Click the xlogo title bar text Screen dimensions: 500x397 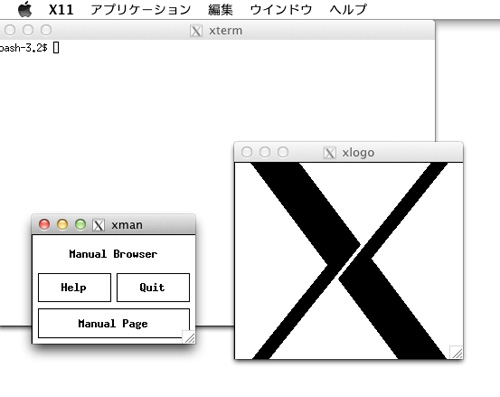[358, 153]
